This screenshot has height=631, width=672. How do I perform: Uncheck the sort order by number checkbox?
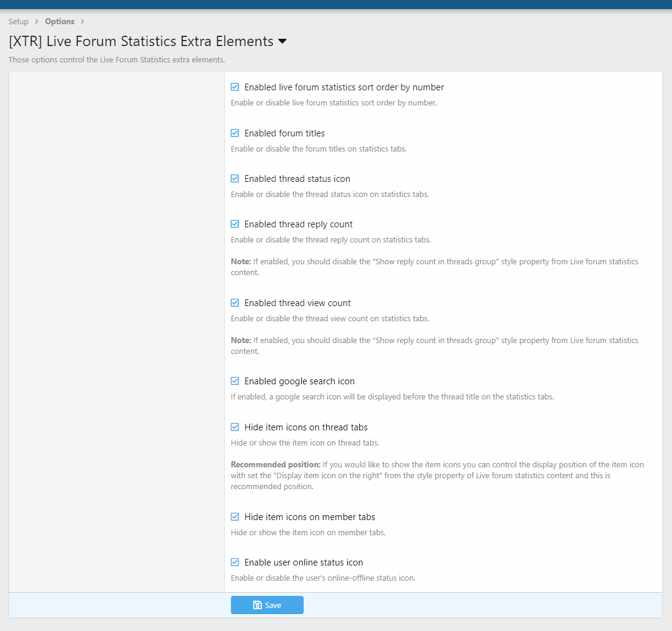pyautogui.click(x=235, y=87)
